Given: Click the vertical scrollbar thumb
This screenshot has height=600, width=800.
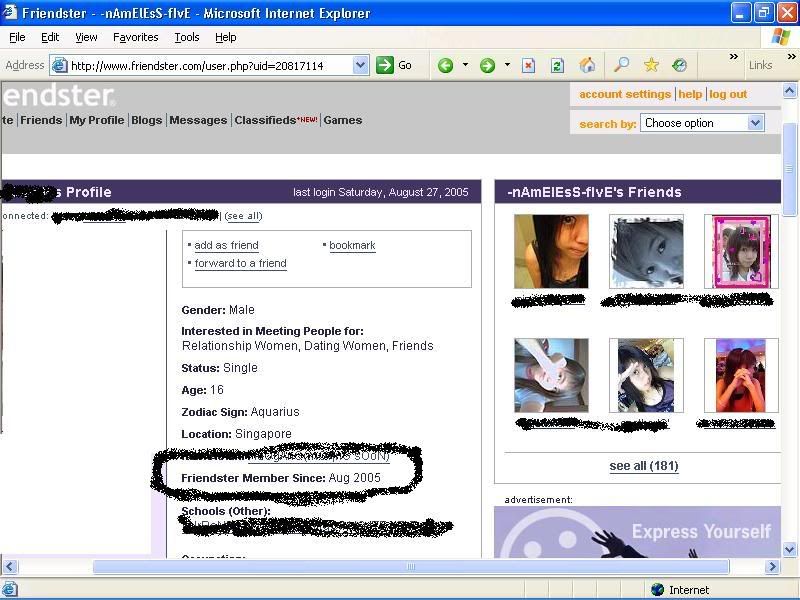Looking at the screenshot, I should tap(789, 169).
